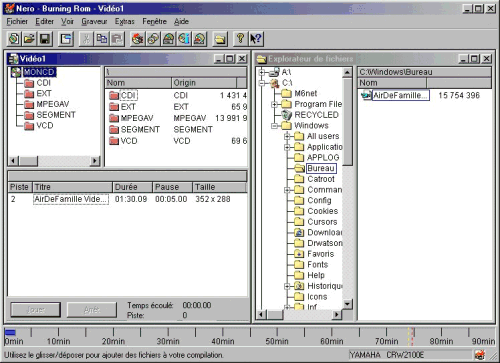500x363 pixels.
Task: Open the Editer menu
Action: tap(45, 21)
